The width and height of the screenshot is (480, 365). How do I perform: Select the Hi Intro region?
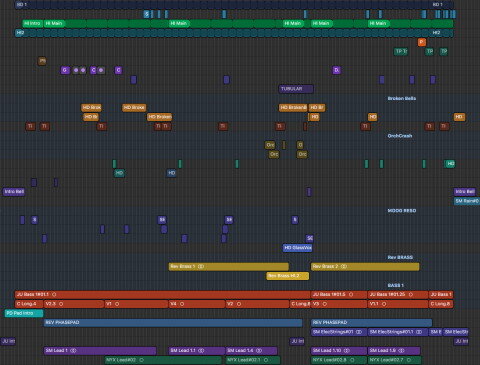(32, 23)
